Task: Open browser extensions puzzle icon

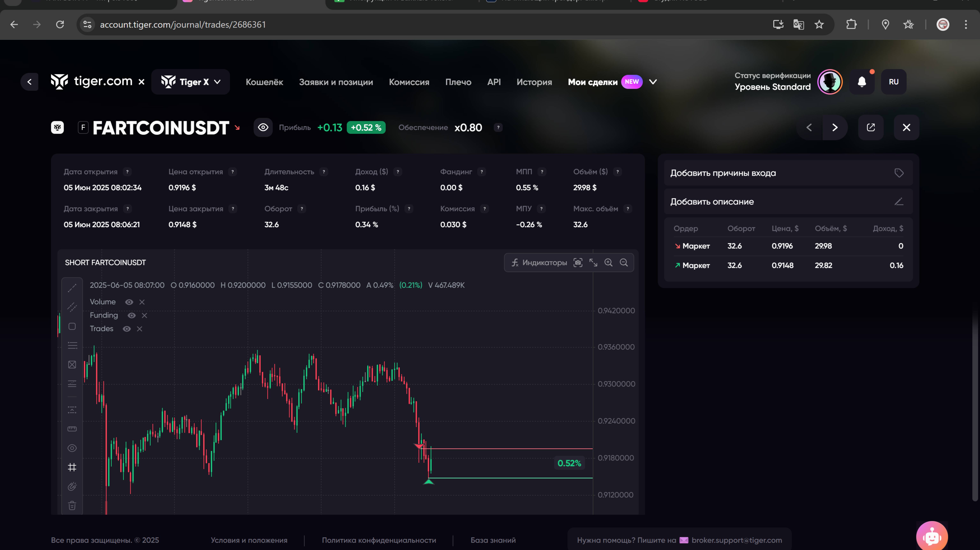Action: point(851,24)
